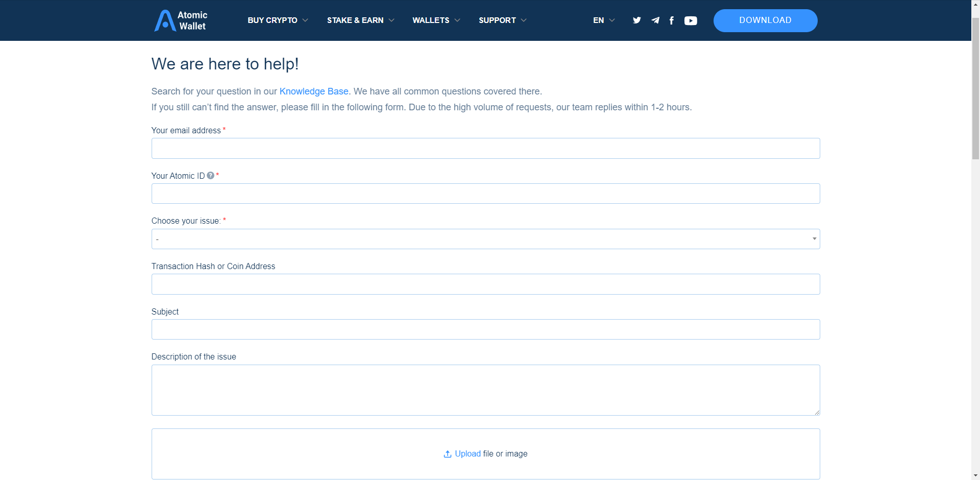This screenshot has width=980, height=480.
Task: Click the chevron beside Support
Action: (524, 20)
